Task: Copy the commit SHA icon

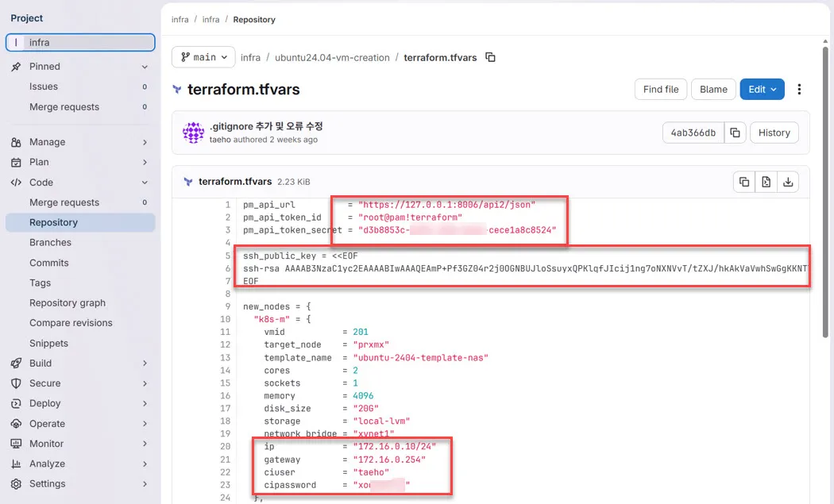Action: 735,133
